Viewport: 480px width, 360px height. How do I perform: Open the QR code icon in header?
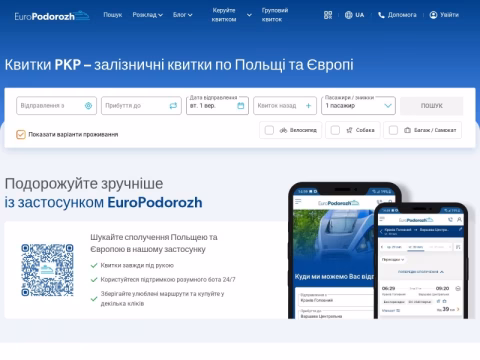pyautogui.click(x=328, y=15)
